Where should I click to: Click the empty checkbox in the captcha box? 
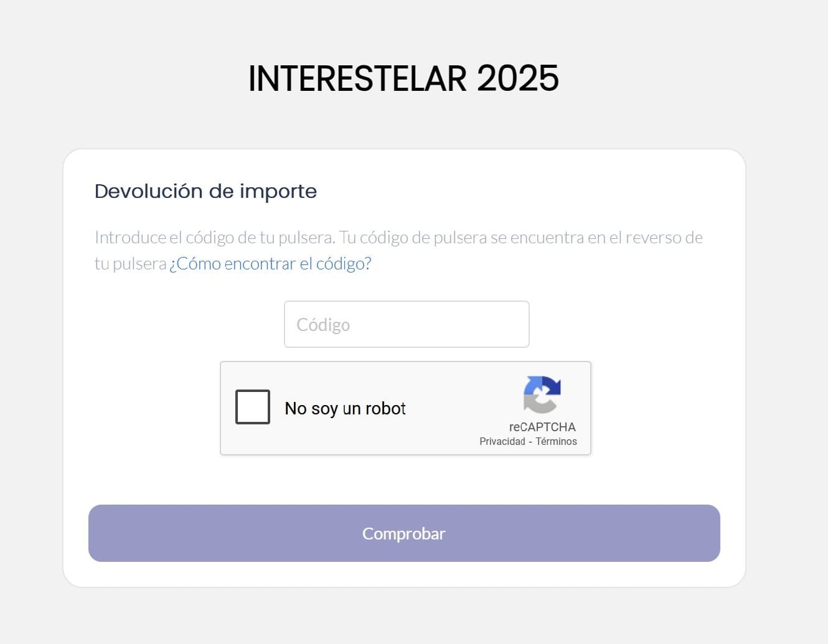252,407
